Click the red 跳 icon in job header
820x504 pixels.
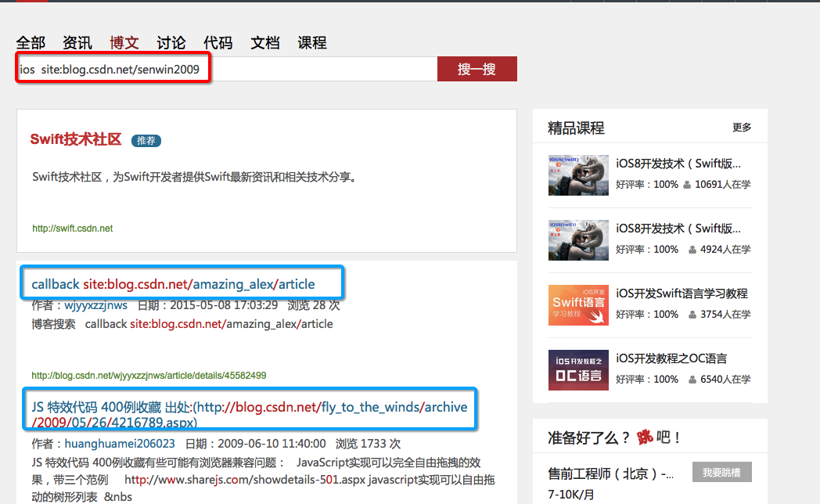pos(645,437)
